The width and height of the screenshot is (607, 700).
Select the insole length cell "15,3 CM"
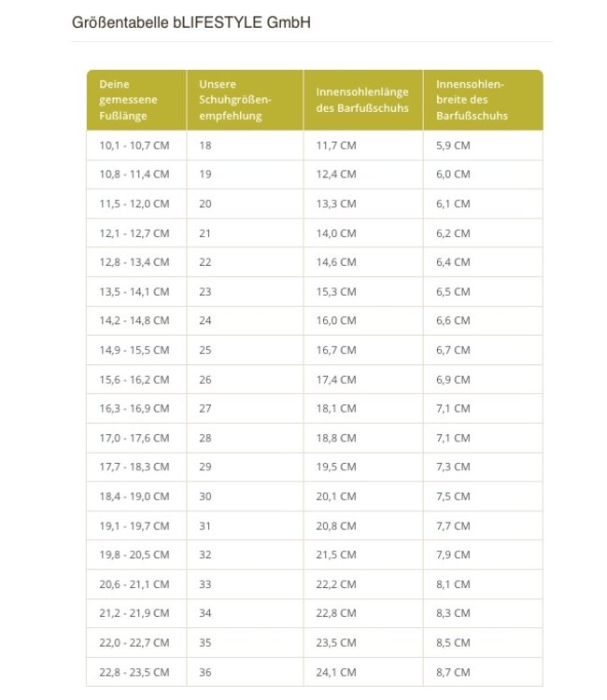(x=336, y=291)
